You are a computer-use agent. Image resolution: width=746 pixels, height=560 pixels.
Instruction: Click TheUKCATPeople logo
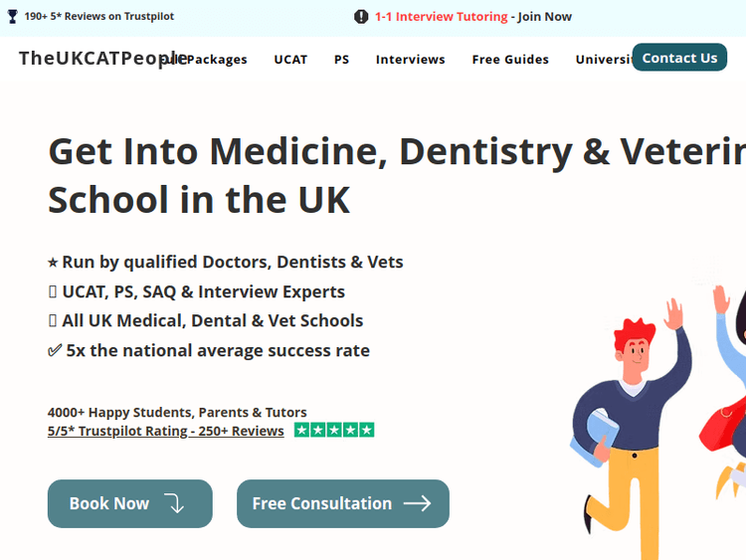pyautogui.click(x=90, y=58)
